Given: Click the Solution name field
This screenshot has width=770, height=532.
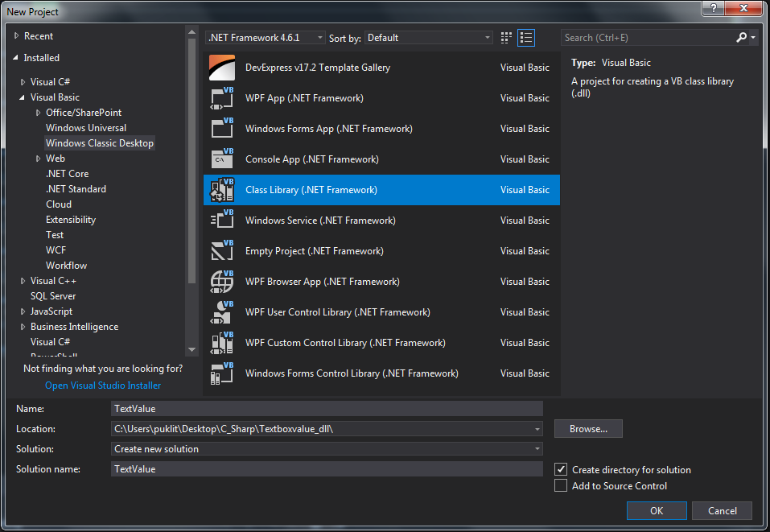Looking at the screenshot, I should 327,469.
